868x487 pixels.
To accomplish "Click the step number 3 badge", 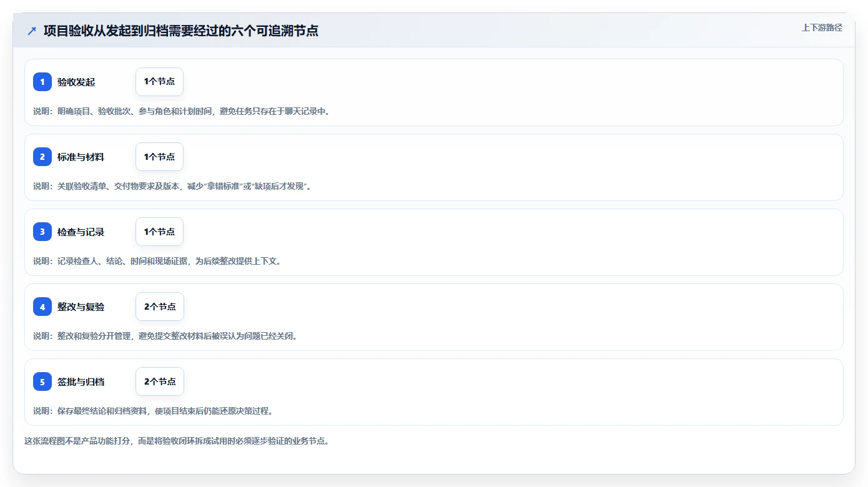I will point(42,232).
